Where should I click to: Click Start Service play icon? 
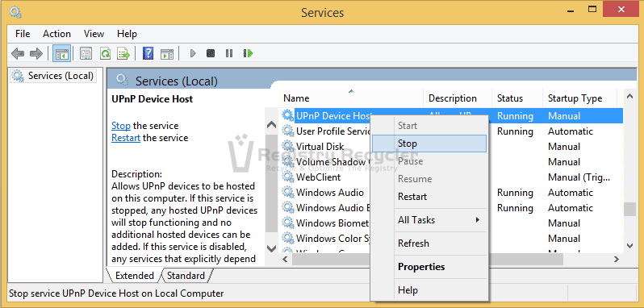(x=193, y=53)
